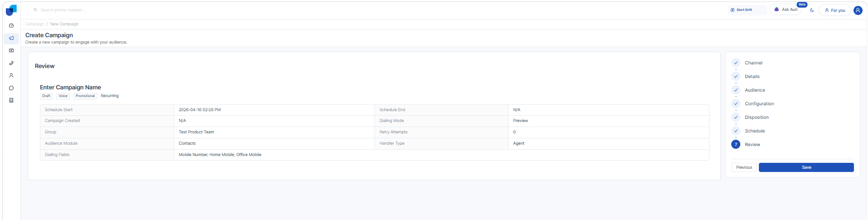Go to the Configuration step
The image size is (868, 220).
[x=759, y=104]
